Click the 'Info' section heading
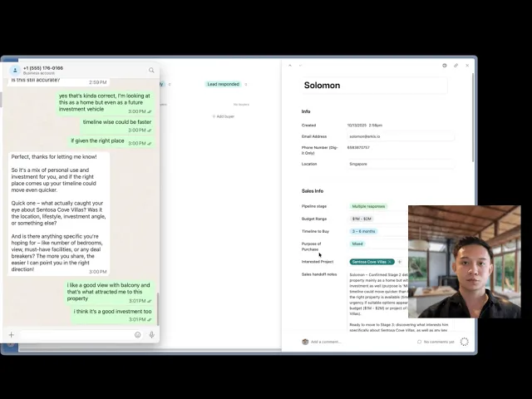The height and width of the screenshot is (399, 532). tap(306, 111)
